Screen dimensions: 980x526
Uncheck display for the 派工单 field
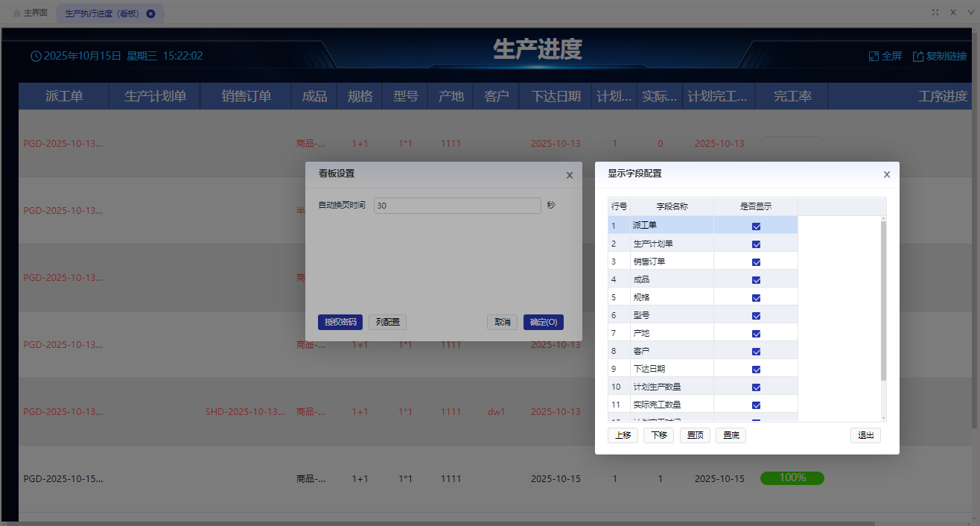(x=756, y=226)
